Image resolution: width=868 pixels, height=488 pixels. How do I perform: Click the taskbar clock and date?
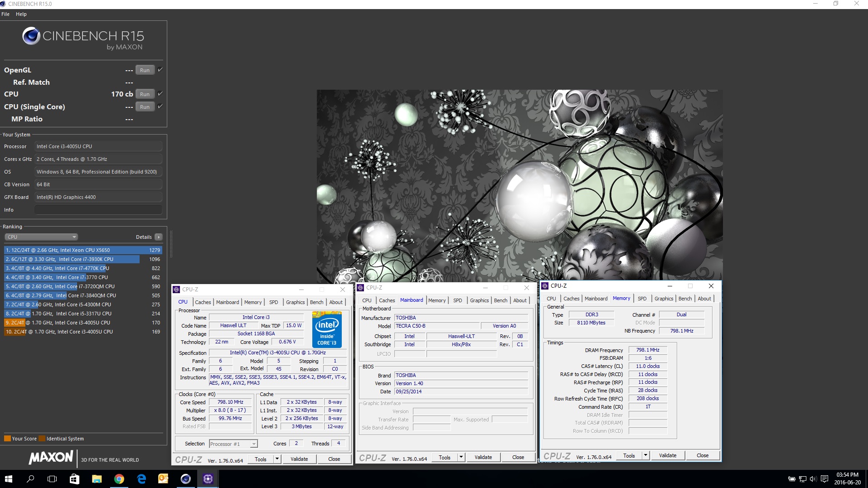coord(847,479)
